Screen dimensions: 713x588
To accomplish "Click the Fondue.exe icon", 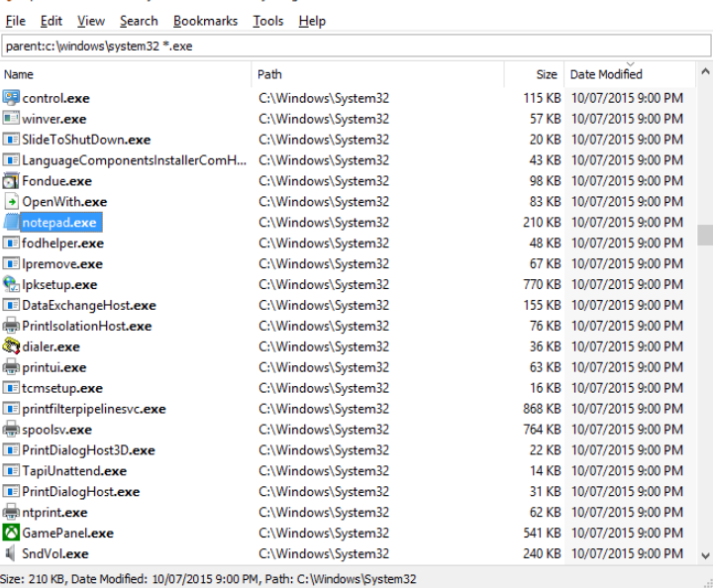I will (x=11, y=181).
